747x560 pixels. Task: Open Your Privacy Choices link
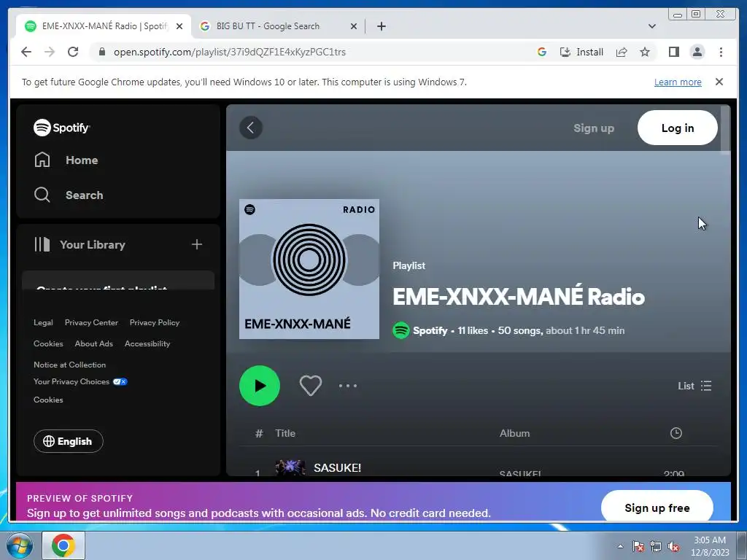tap(80, 381)
